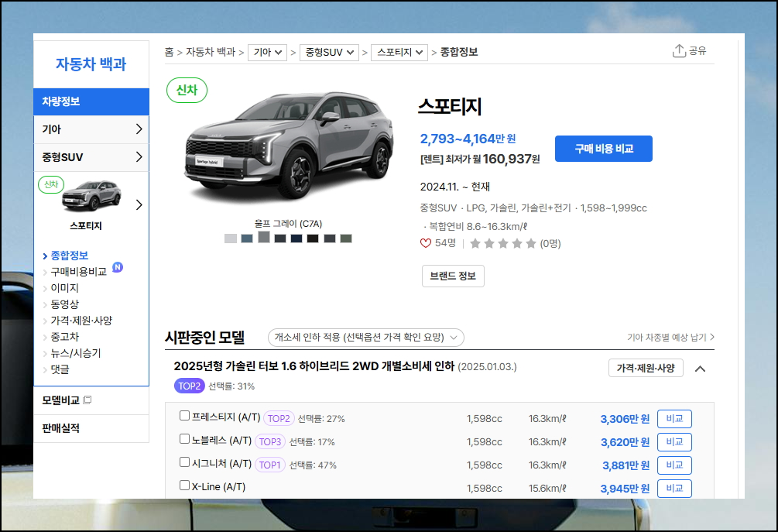Select the selected wolf gray color swatch
Image resolution: width=778 pixels, height=532 pixels.
pyautogui.click(x=264, y=237)
